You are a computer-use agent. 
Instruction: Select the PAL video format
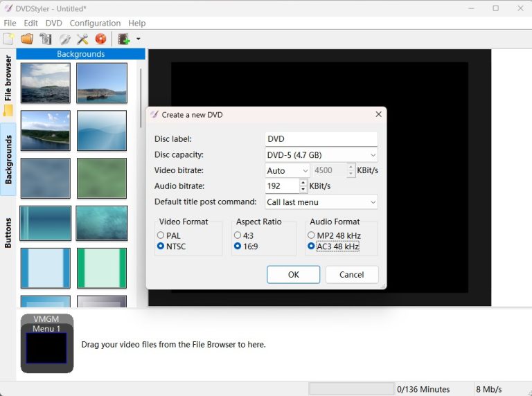[x=169, y=235]
